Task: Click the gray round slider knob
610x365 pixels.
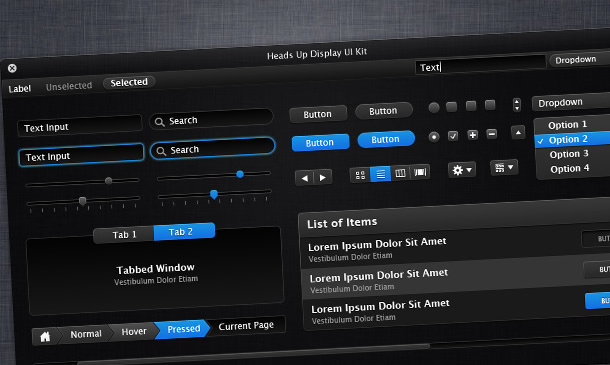Action: pos(109,181)
